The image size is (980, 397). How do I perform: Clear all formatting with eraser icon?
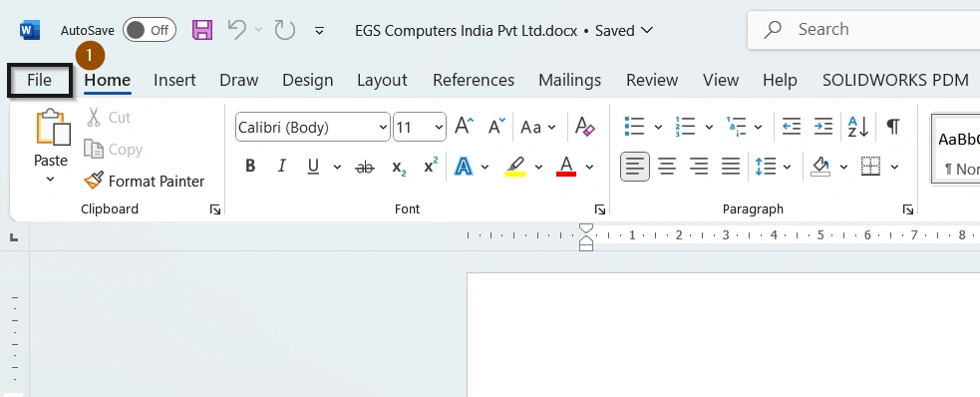[584, 127]
